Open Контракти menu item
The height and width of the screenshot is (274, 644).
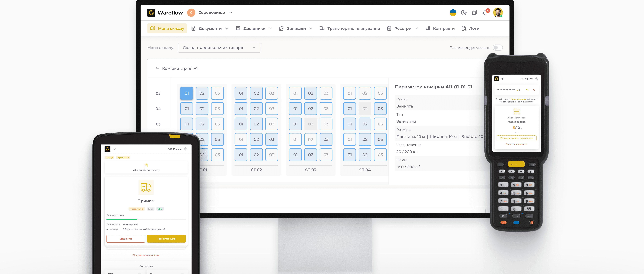coord(440,29)
